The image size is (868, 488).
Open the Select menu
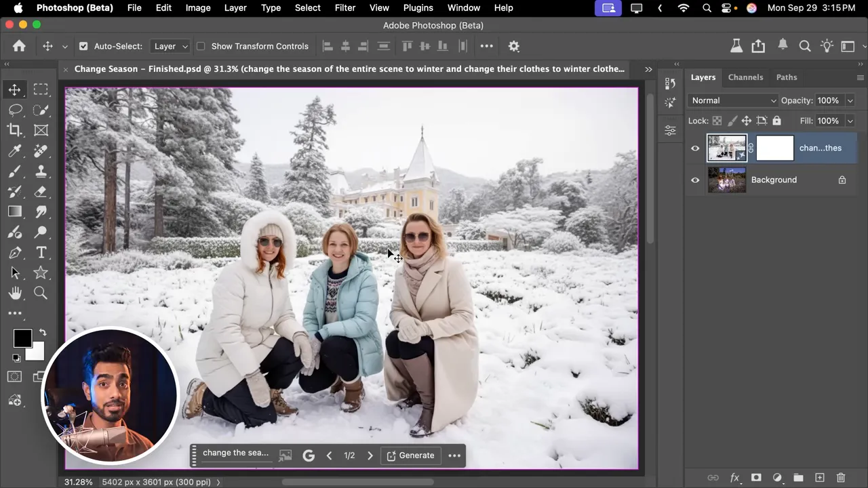point(307,7)
